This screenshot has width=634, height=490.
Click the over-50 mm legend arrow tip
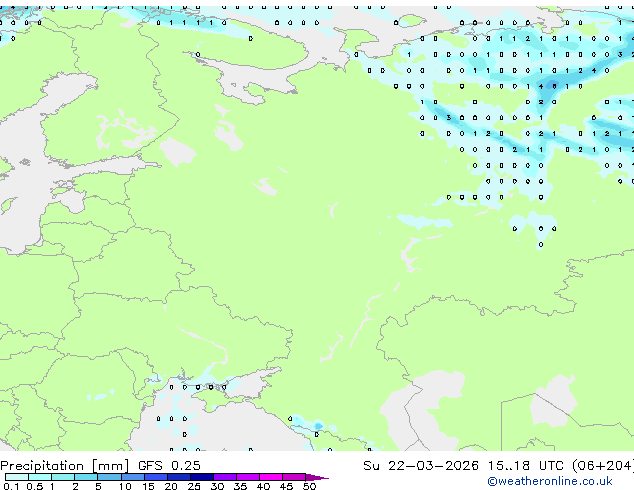(x=317, y=477)
